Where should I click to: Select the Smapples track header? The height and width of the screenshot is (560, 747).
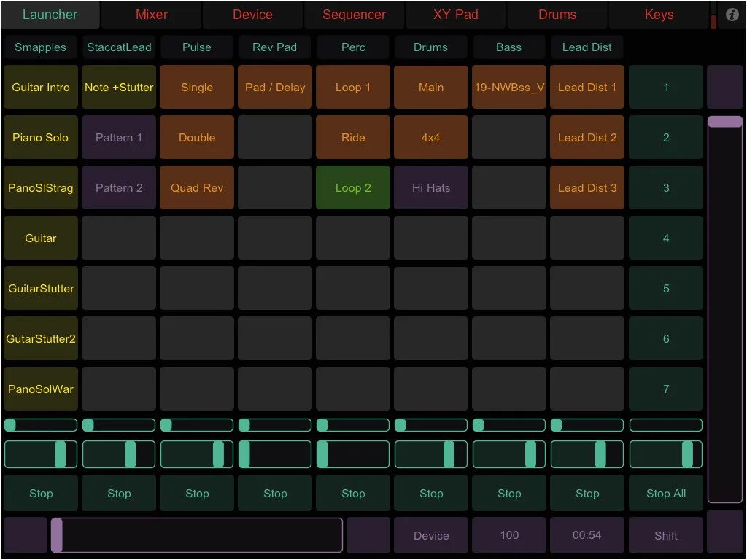pos(41,47)
